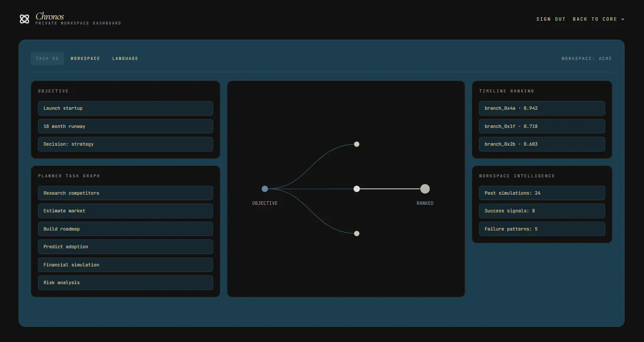Click Private Workspace Dashboard subtitle
The width and height of the screenshot is (644, 342).
coord(78,23)
